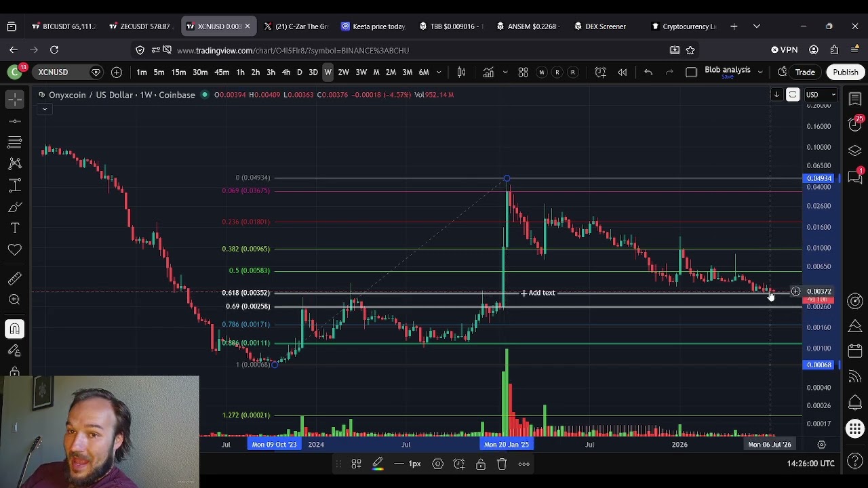Viewport: 868px width, 488px height.
Task: Open the calendar panel on right sidebar
Action: click(855, 351)
